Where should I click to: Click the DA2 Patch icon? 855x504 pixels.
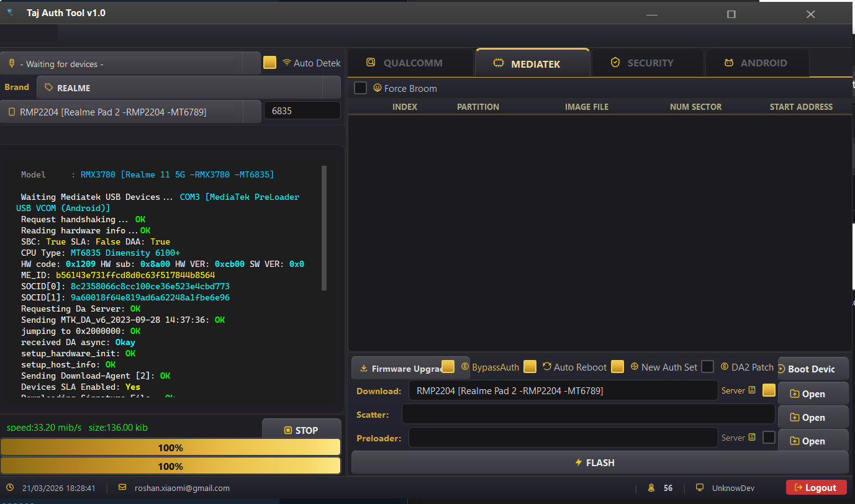(x=724, y=367)
